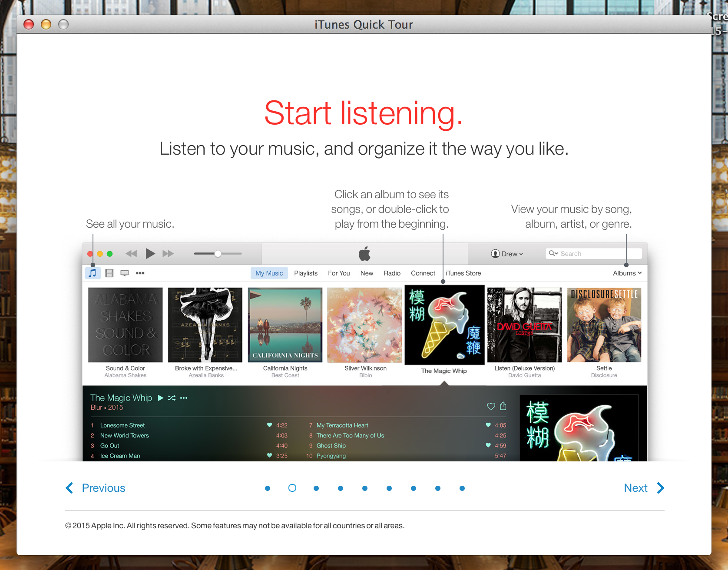This screenshot has height=570, width=728.
Task: Open the iTunes Store tab
Action: pos(463,273)
